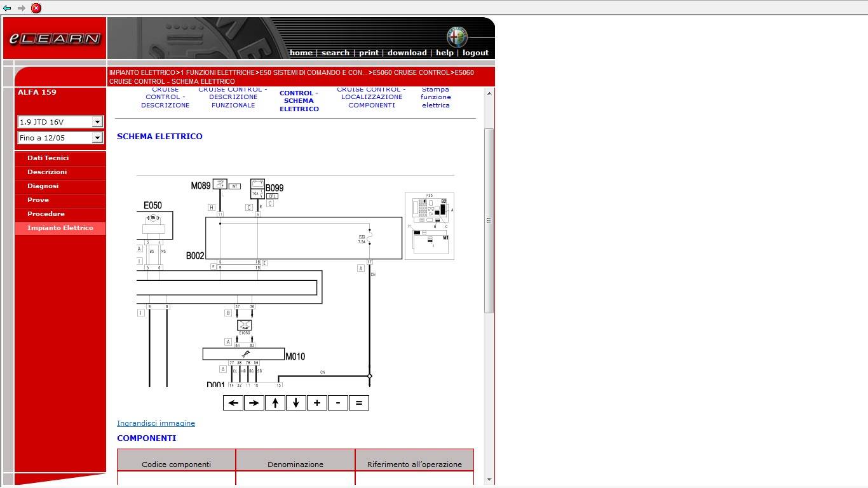Click the COMPONENTI heading

(x=147, y=438)
